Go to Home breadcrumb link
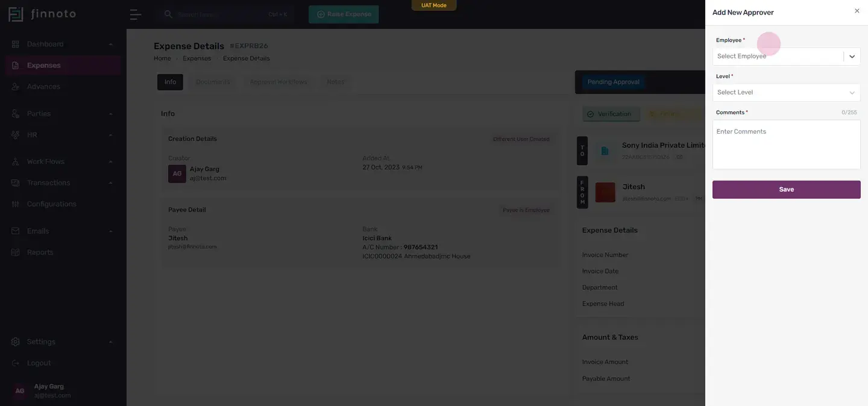 point(162,58)
